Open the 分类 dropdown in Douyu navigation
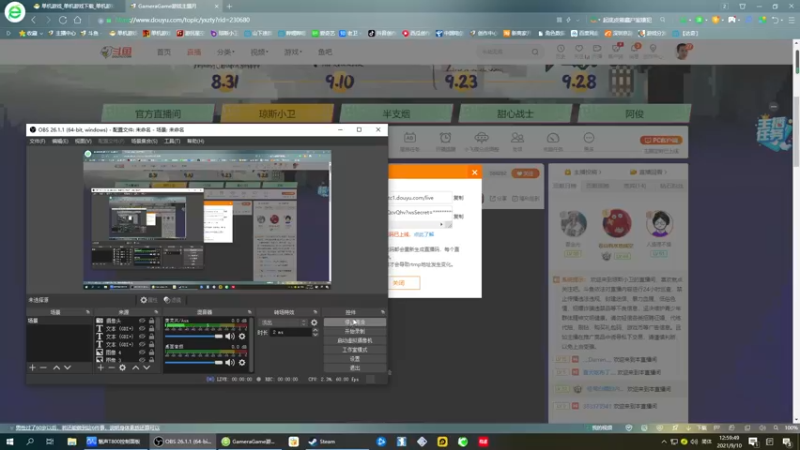800x450 pixels. [x=226, y=52]
